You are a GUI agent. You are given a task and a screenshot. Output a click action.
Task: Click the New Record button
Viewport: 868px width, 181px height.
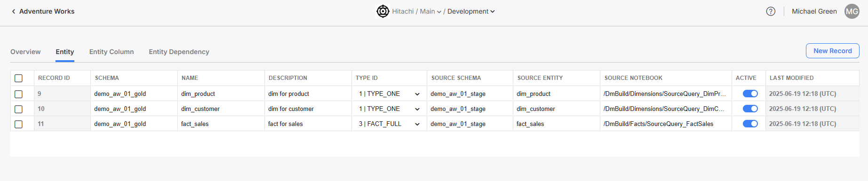pyautogui.click(x=833, y=51)
